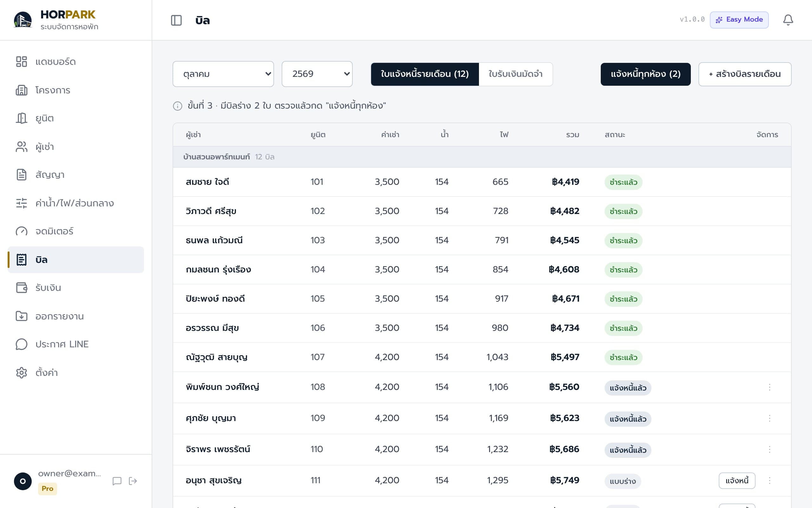Select บิล in the sidebar menu
Screen dimensions: 812x508
[76, 260]
